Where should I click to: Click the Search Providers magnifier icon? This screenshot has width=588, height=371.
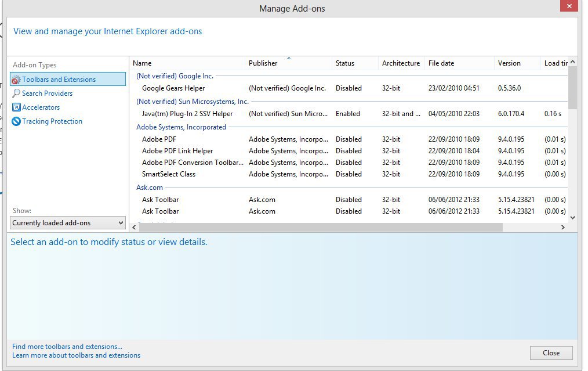(16, 93)
